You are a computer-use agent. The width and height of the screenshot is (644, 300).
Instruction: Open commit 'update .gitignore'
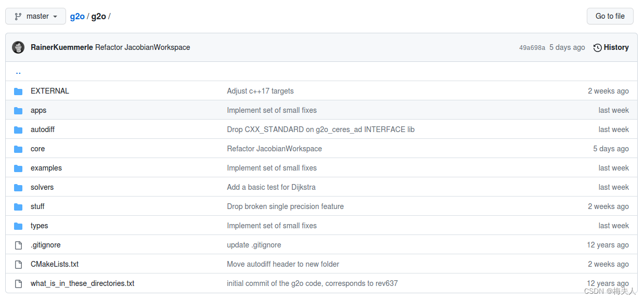[x=254, y=245]
